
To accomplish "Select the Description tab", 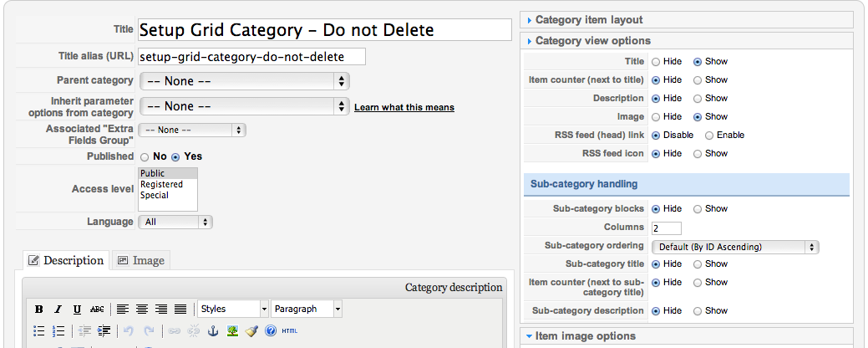I will click(66, 260).
